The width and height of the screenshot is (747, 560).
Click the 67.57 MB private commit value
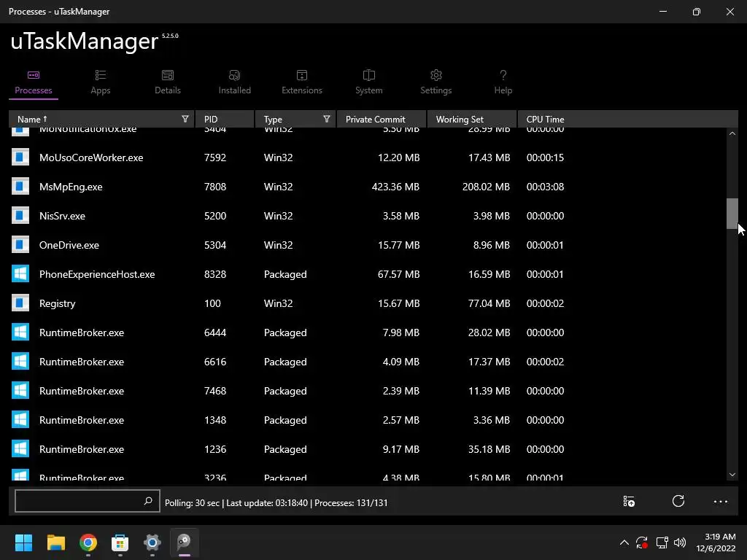[x=398, y=274]
